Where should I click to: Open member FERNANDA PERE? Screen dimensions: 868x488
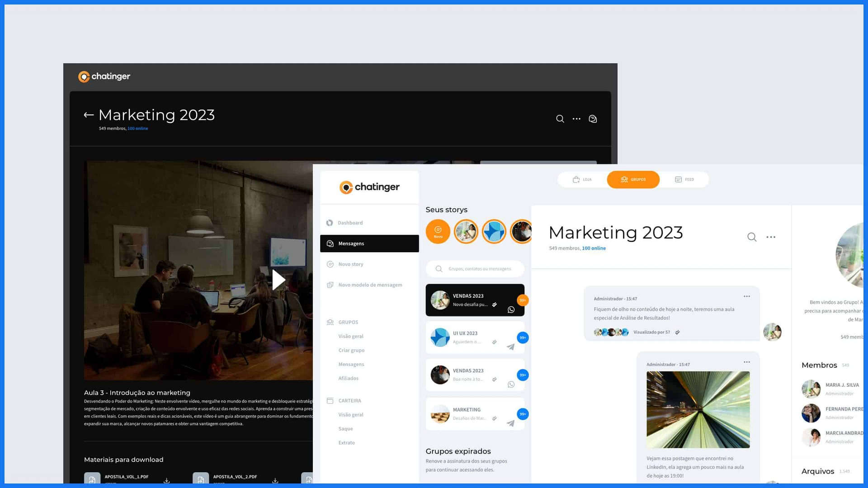[x=832, y=413]
